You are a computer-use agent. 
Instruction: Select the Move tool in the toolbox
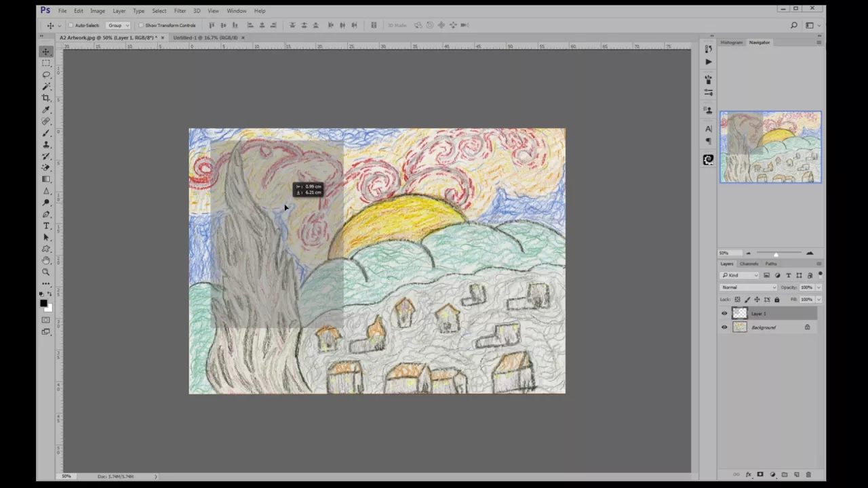[x=46, y=52]
